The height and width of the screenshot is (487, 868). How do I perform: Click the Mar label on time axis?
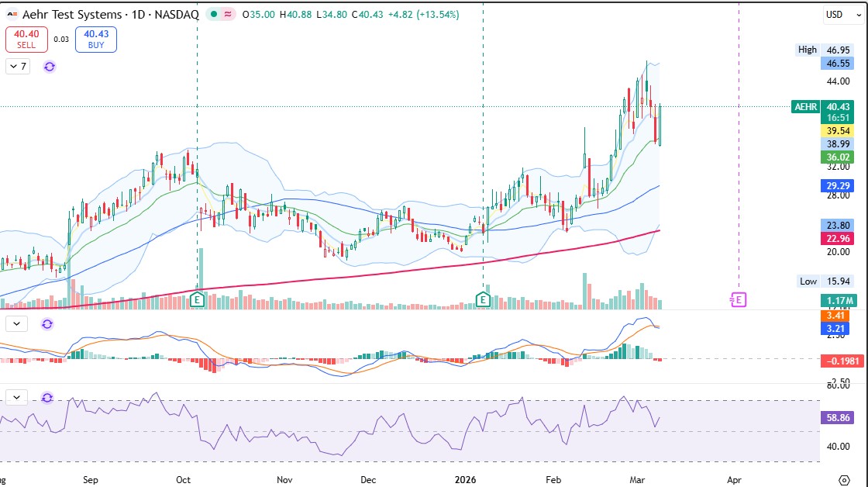point(636,480)
